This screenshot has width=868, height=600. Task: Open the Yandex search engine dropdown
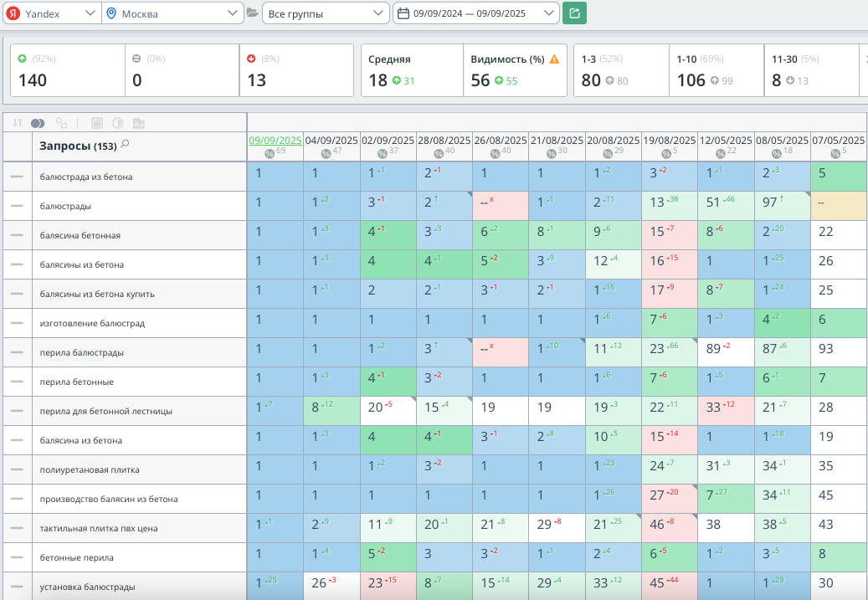[52, 13]
